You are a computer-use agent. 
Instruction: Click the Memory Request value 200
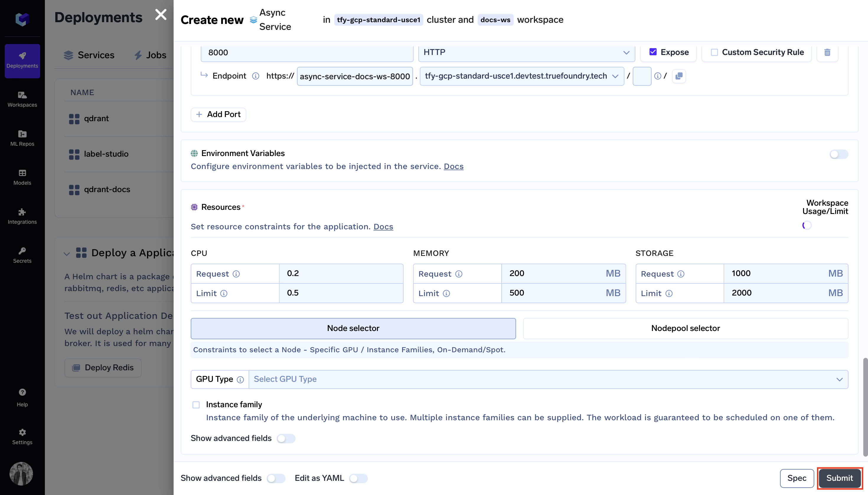564,274
